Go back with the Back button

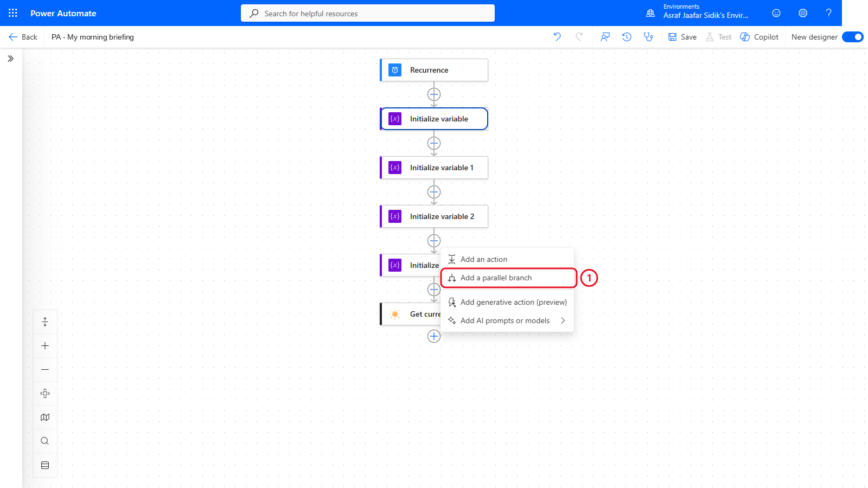point(23,37)
